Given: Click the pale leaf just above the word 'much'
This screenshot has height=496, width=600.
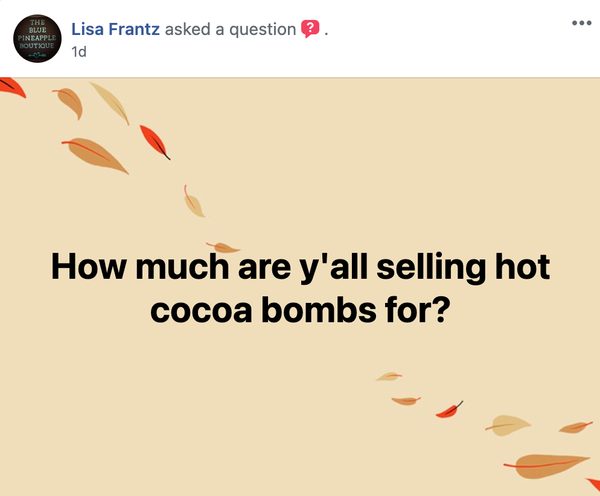Looking at the screenshot, I should tap(194, 201).
